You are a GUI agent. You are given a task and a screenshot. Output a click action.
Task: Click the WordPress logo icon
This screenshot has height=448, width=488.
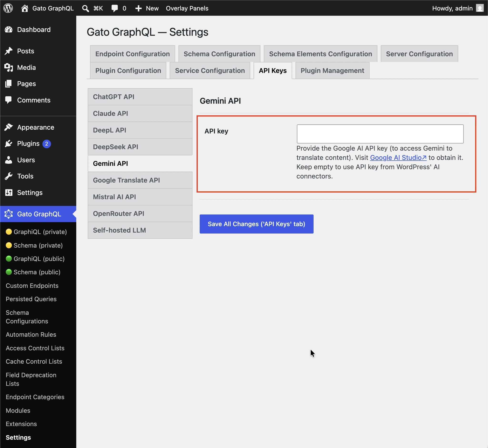8,8
